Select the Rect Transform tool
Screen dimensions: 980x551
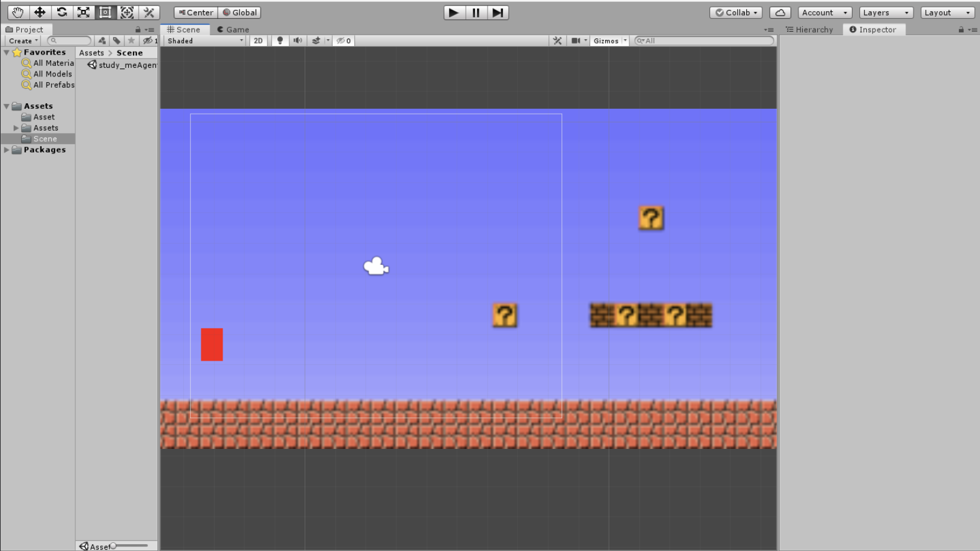[105, 12]
